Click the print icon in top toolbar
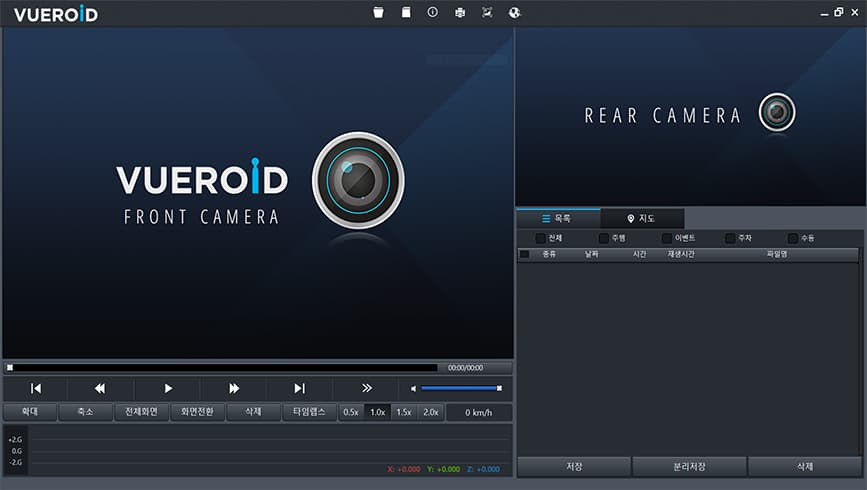Screen dimensions: 867x490 (x=459, y=12)
